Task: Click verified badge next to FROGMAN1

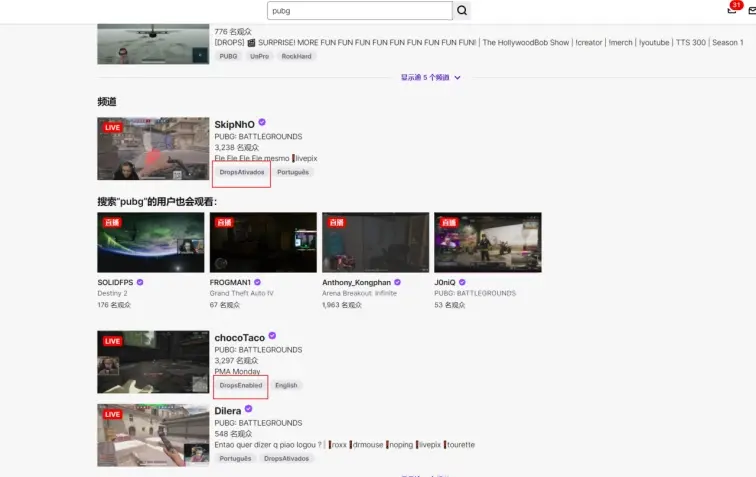Action: point(257,282)
